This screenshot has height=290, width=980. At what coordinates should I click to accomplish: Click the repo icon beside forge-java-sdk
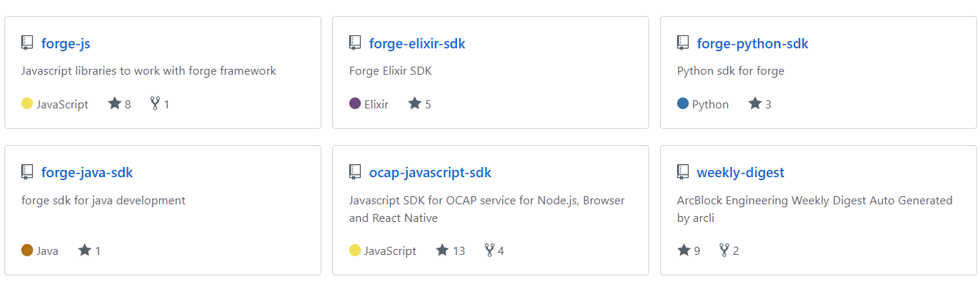click(27, 172)
